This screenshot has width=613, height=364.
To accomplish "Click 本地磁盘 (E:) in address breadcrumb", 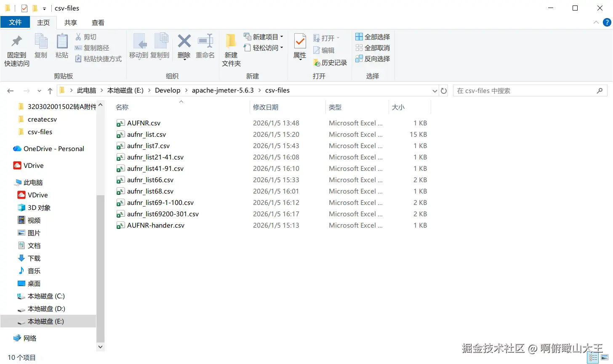I will point(125,90).
